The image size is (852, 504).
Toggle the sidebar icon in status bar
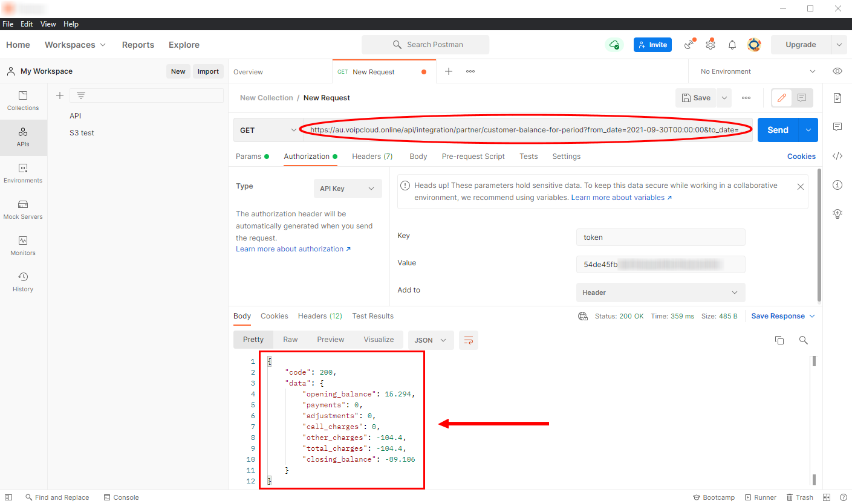[x=8, y=497]
